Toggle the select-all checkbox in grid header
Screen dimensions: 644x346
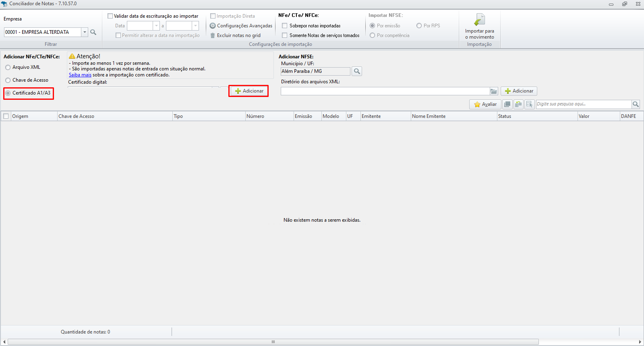[6, 116]
